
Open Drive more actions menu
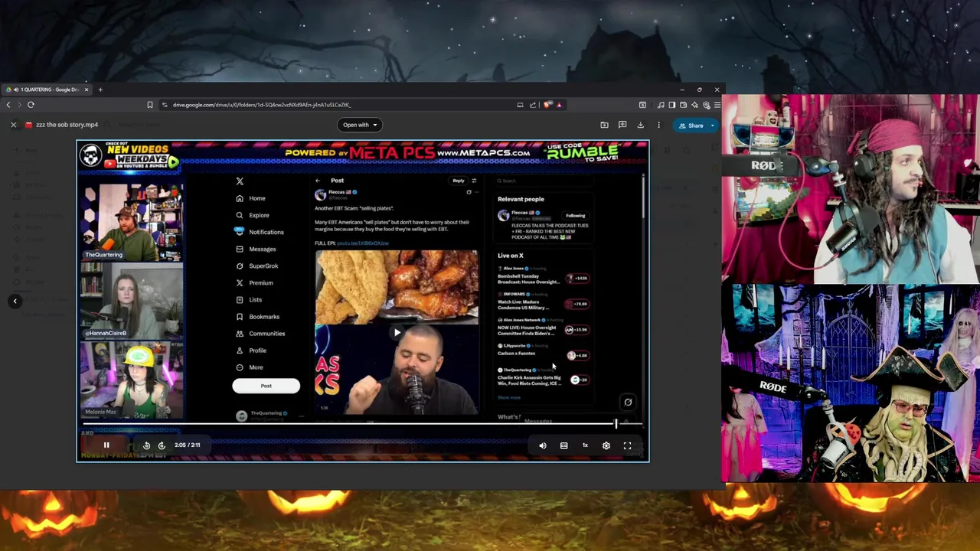658,125
